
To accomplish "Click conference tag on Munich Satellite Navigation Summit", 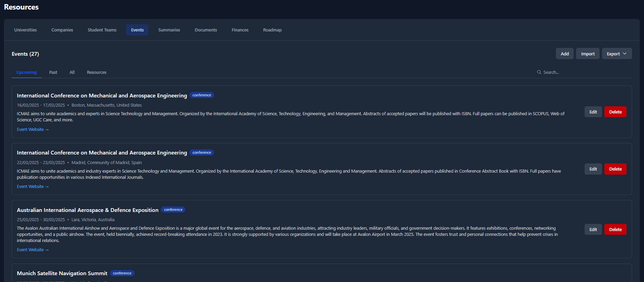I will (x=122, y=273).
